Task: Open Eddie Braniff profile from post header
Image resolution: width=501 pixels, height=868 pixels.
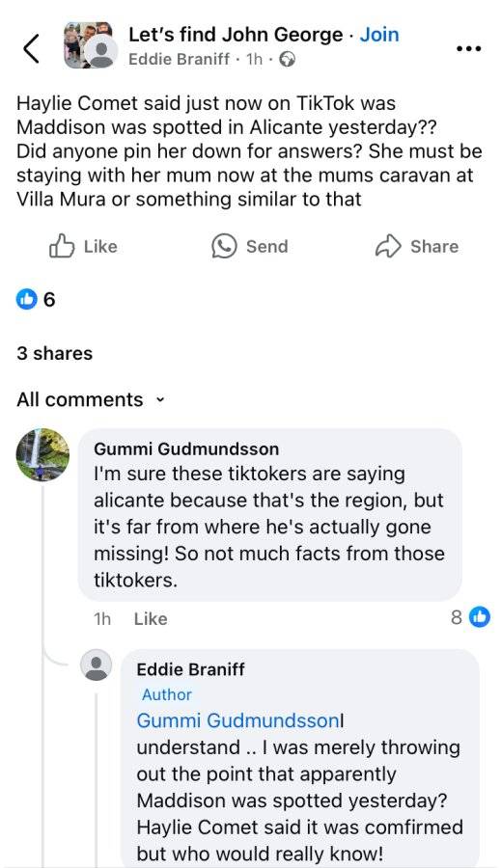Action: point(179,59)
